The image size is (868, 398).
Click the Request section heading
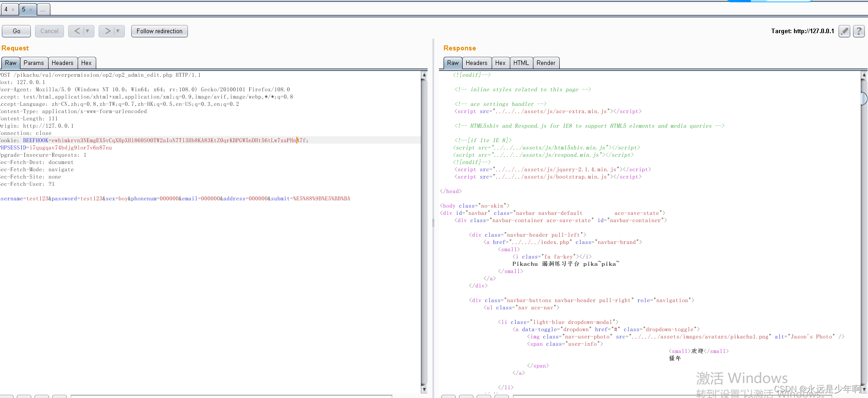[x=15, y=48]
